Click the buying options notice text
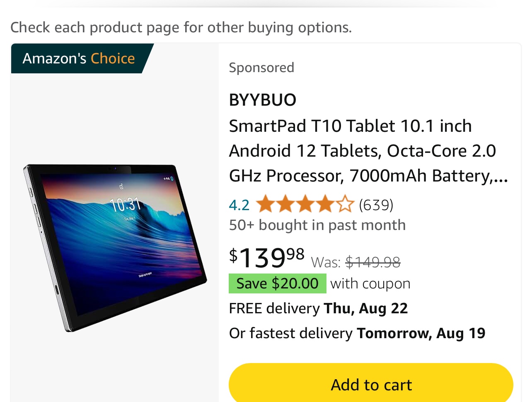The image size is (532, 402). coord(181,27)
